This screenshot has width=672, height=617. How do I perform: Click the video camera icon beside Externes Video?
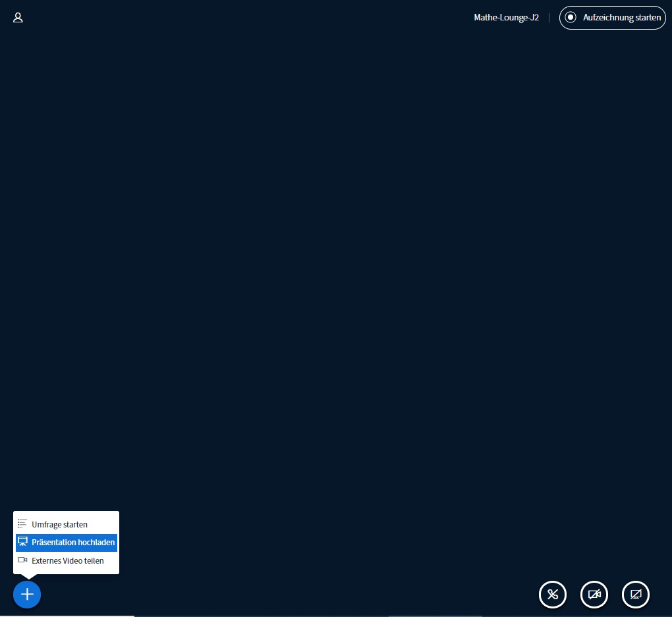coord(22,560)
